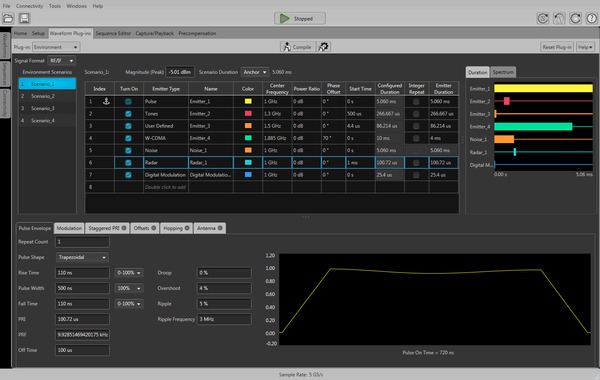
Task: Open the Waveform vertical side tab
Action: coord(5,45)
